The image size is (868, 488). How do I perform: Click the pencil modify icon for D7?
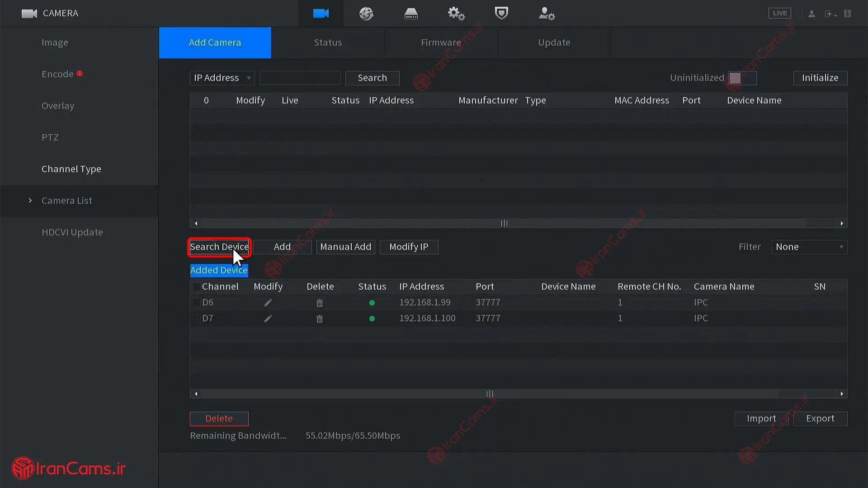tap(268, 319)
